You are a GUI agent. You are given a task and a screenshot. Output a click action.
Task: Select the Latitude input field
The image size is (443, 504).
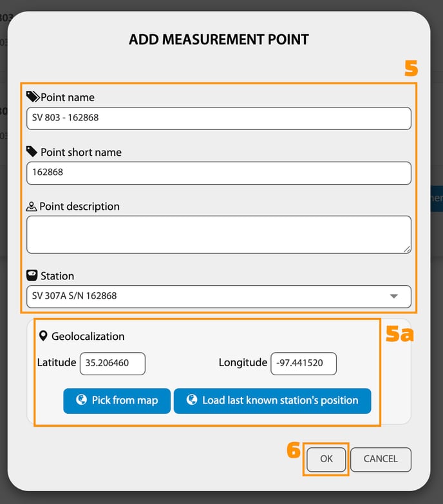pos(113,363)
